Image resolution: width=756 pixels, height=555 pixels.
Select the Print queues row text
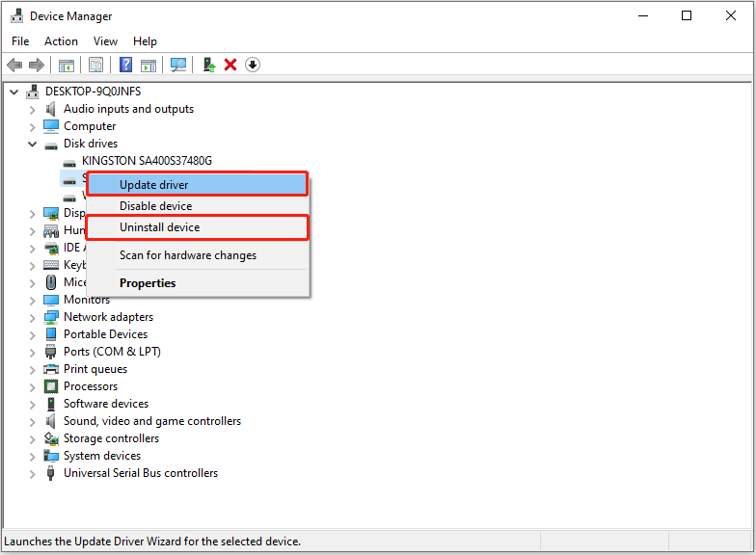95,369
